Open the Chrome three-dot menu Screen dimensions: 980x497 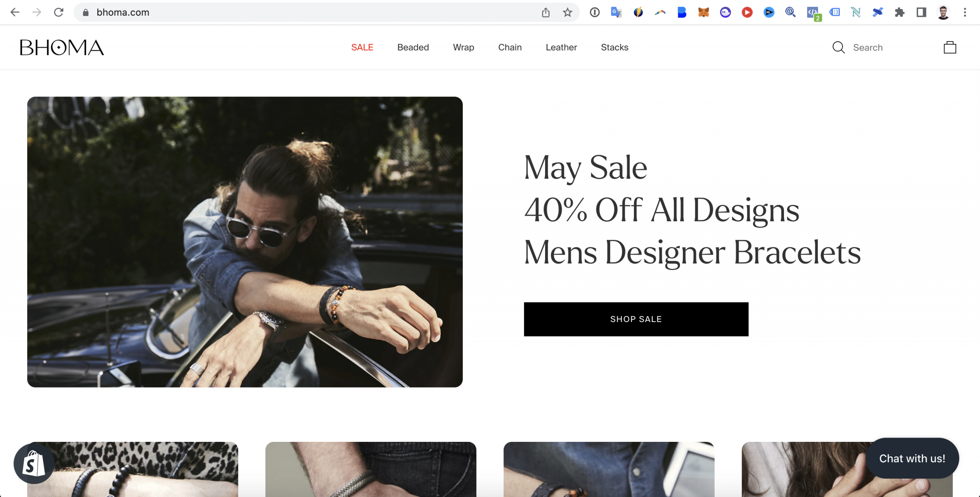click(965, 13)
